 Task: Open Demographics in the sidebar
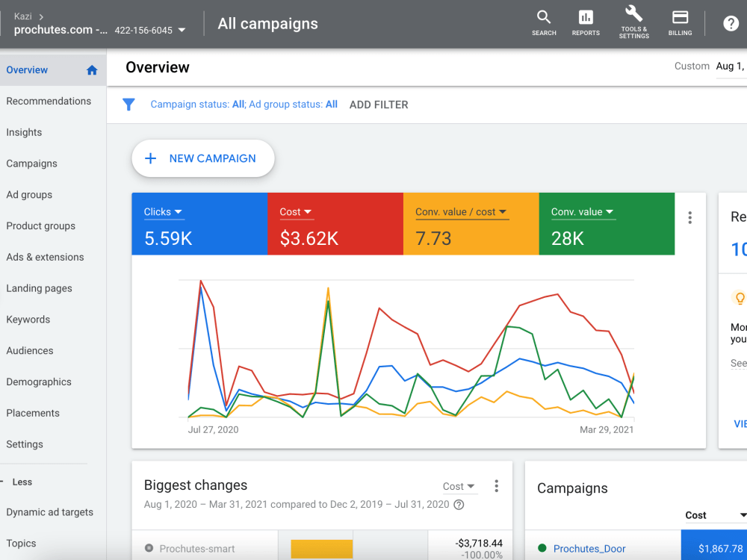click(39, 382)
